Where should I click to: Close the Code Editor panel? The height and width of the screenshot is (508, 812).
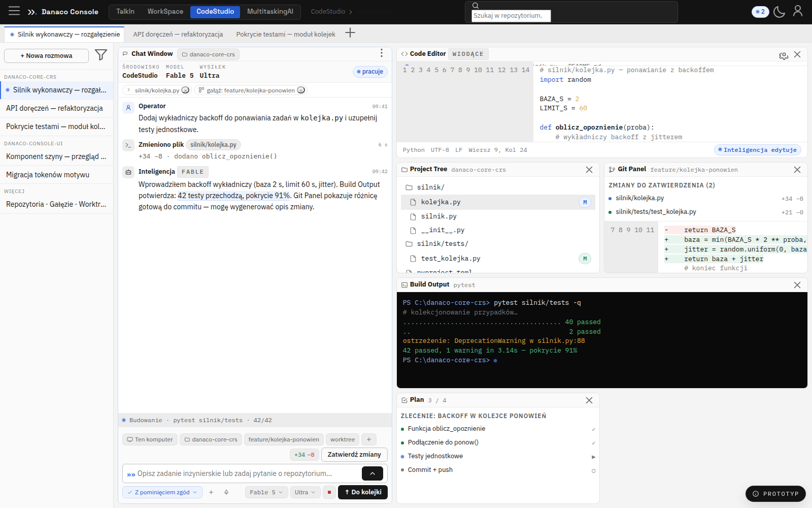point(797,54)
